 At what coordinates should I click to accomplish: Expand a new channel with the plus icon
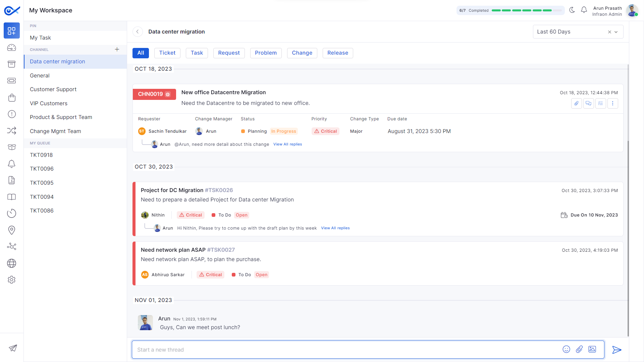(117, 49)
